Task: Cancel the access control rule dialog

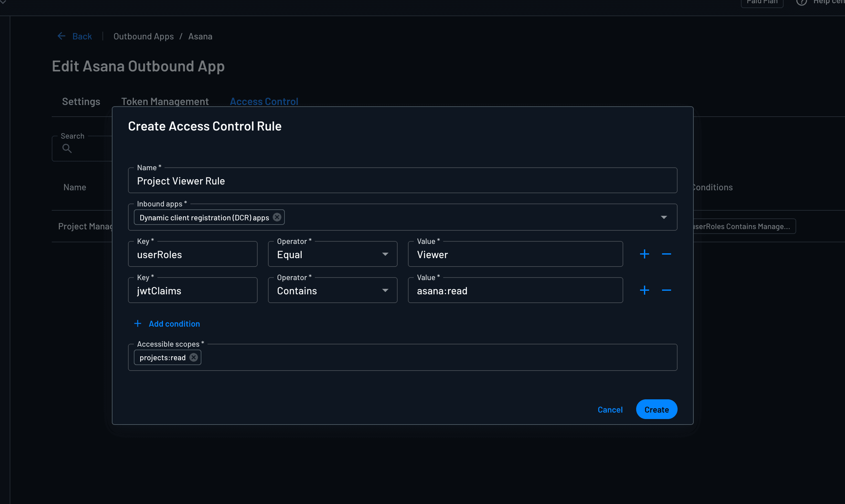Action: point(610,410)
